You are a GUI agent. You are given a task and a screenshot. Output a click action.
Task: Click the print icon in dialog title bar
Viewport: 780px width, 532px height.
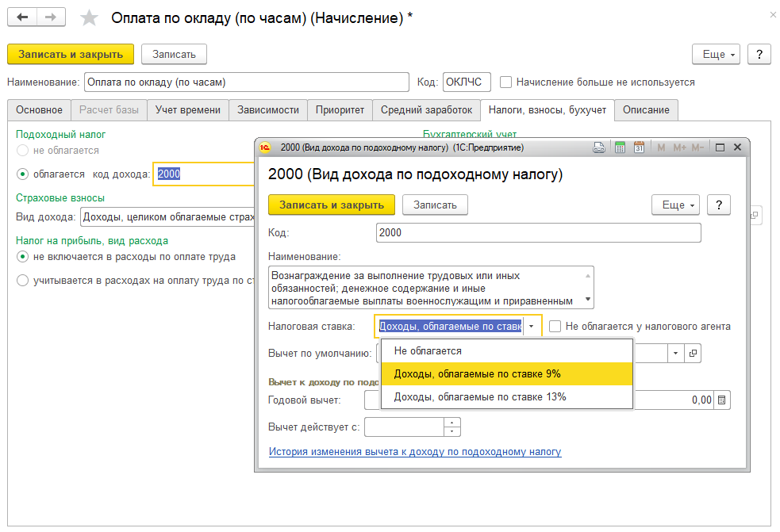pyautogui.click(x=601, y=147)
